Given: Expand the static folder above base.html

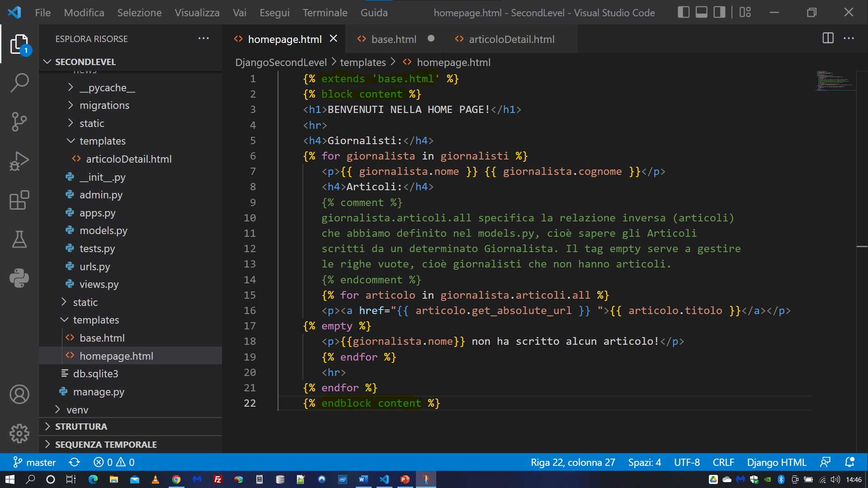Looking at the screenshot, I should tap(130, 302).
